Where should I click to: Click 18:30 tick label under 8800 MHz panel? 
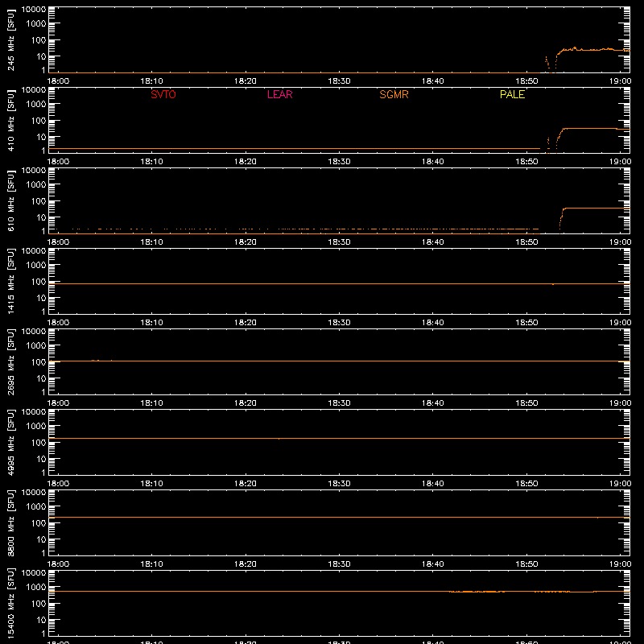(339, 564)
